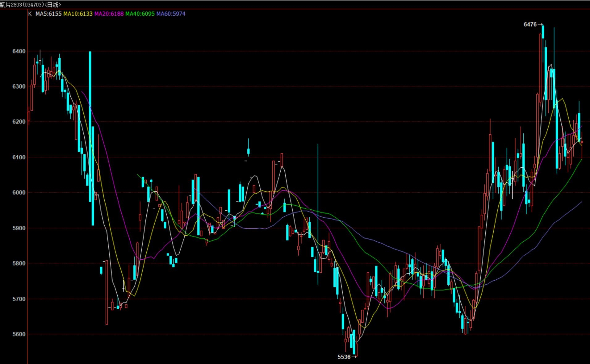Click the green MA40:6095 label
Screen dimensions: 590x364
pos(140,14)
